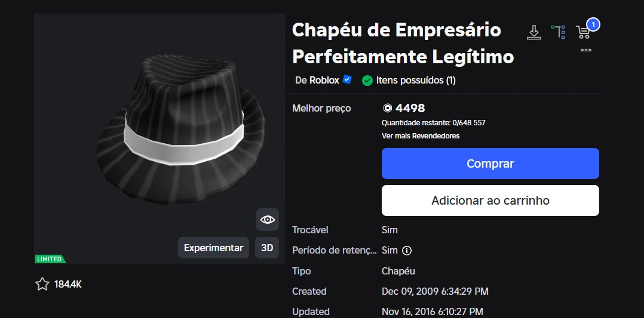The height and width of the screenshot is (318, 644).
Task: Favorite the item with the star icon
Action: 42,284
